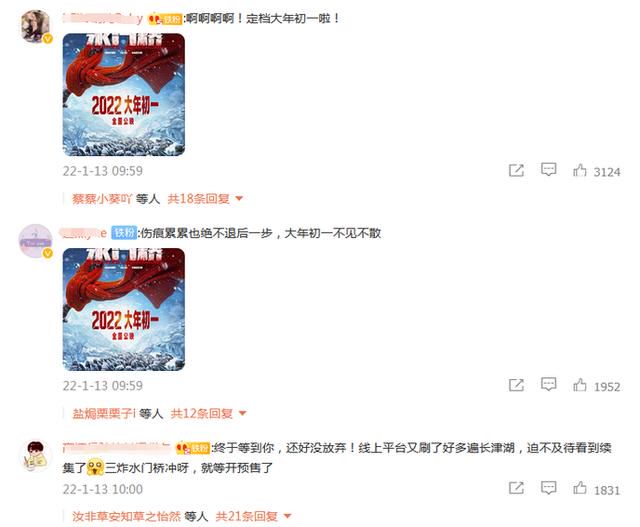
Task: Open the second comment's movie poster image
Action: (124, 309)
